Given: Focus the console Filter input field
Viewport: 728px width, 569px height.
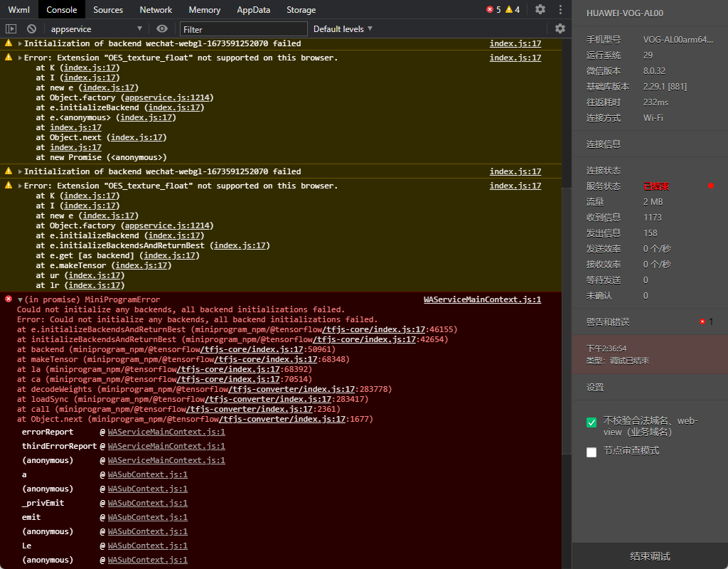Looking at the screenshot, I should [244, 29].
